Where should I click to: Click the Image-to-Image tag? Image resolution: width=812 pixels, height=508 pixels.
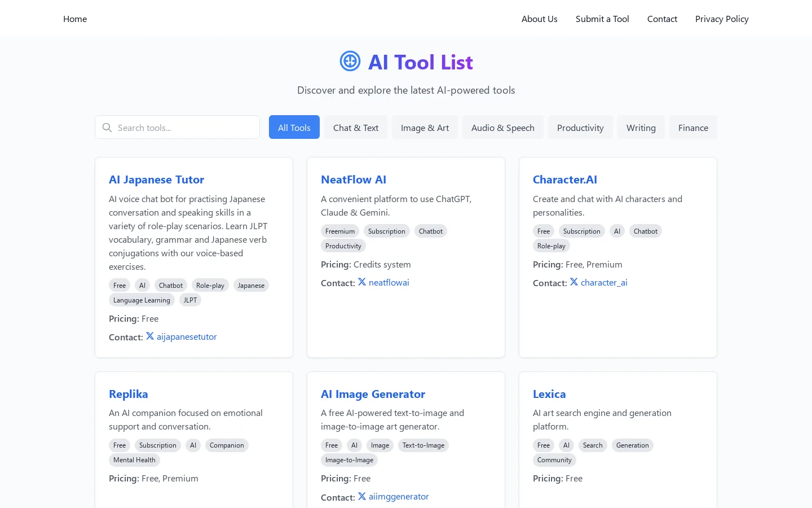[x=349, y=460]
